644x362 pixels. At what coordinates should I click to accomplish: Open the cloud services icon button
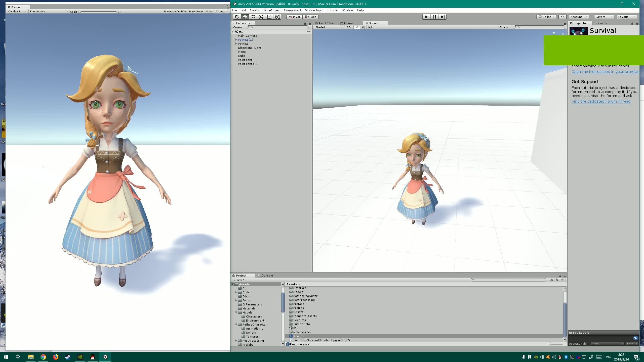(562, 17)
